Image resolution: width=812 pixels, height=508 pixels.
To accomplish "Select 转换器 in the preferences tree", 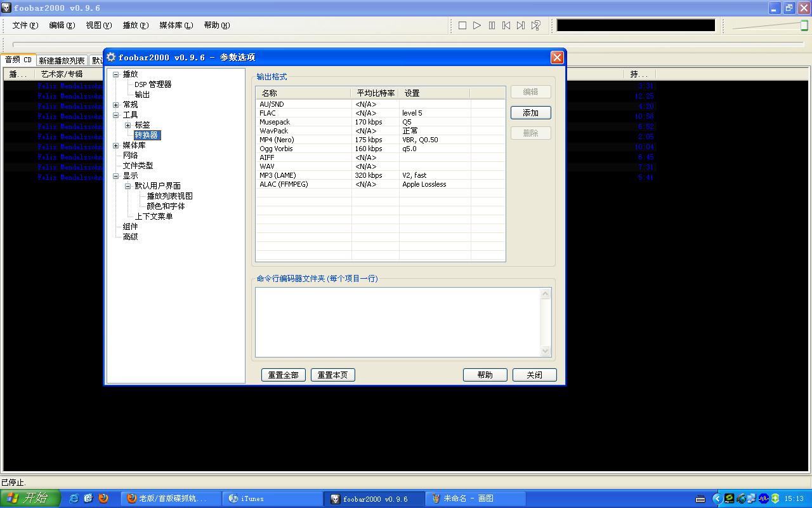I will coord(147,135).
